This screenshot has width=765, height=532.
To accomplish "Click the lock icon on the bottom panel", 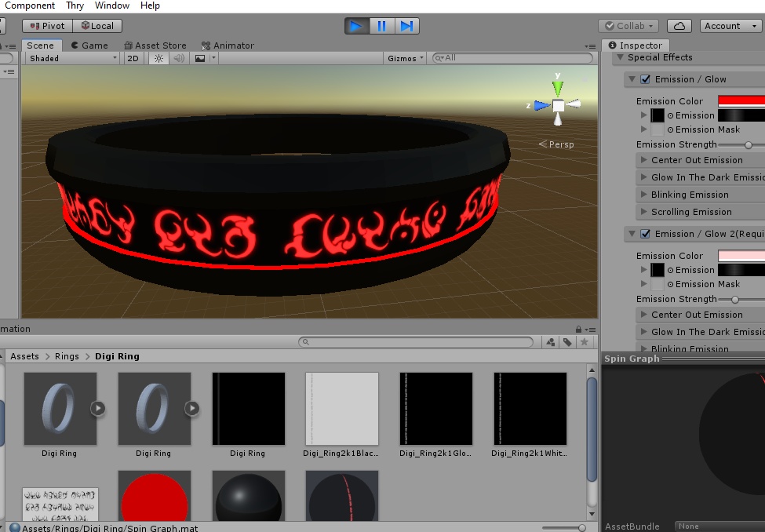I will pos(577,328).
